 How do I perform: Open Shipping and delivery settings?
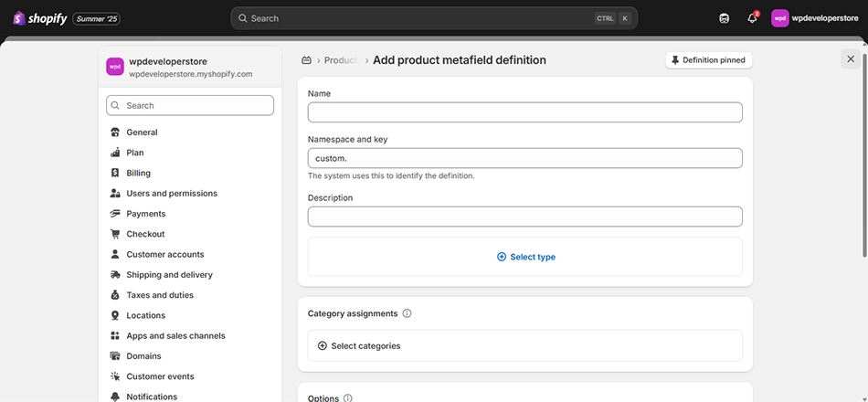[x=169, y=275]
